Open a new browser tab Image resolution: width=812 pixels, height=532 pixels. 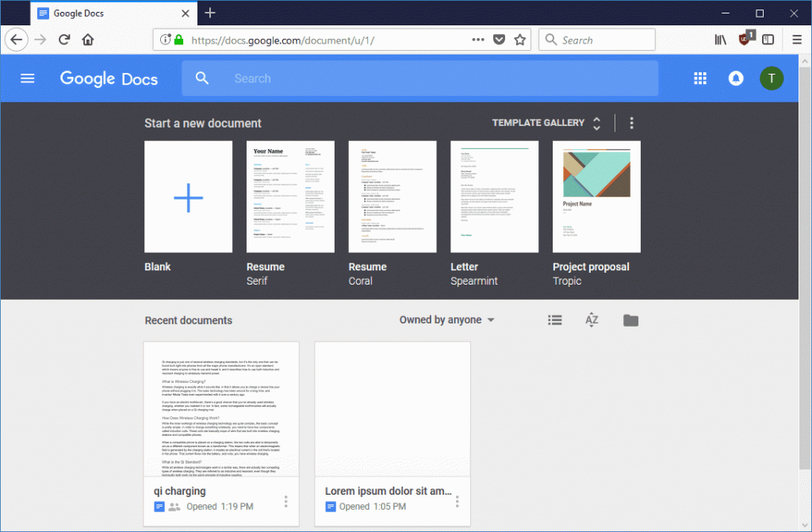pos(209,13)
